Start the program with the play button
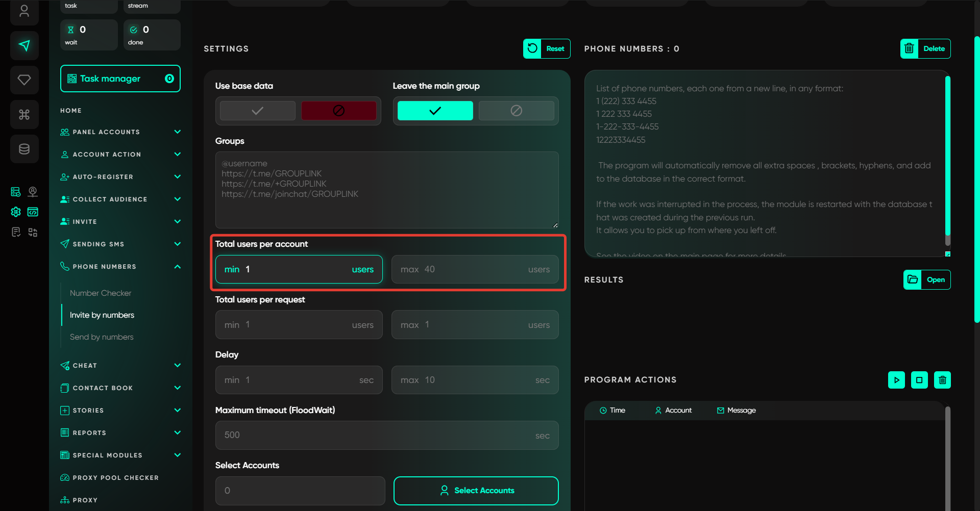 (896, 380)
